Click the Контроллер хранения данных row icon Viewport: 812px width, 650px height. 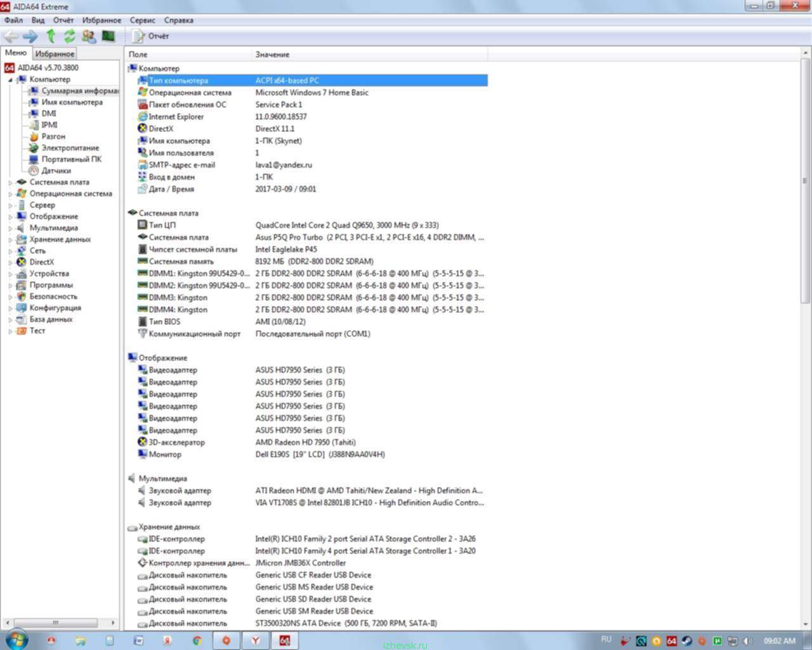tap(143, 563)
